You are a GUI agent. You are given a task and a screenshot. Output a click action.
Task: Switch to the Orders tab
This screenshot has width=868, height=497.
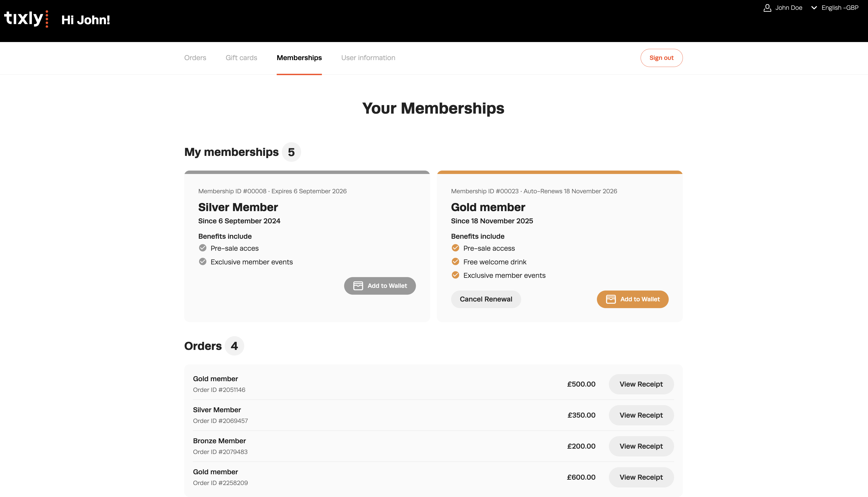[x=195, y=58]
